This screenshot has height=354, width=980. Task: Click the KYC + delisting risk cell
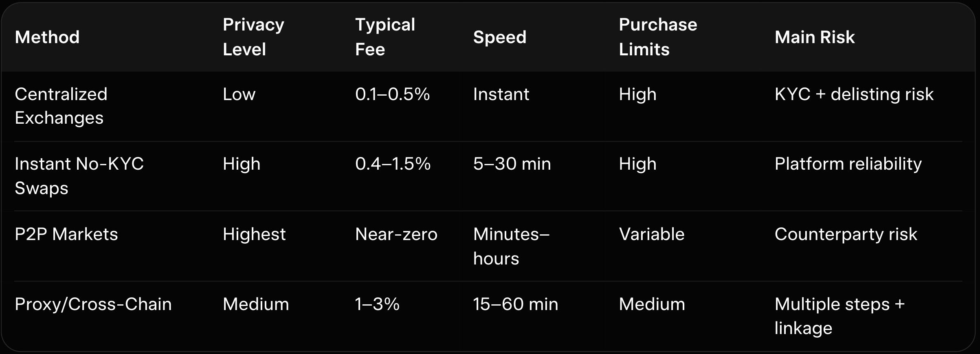[854, 94]
